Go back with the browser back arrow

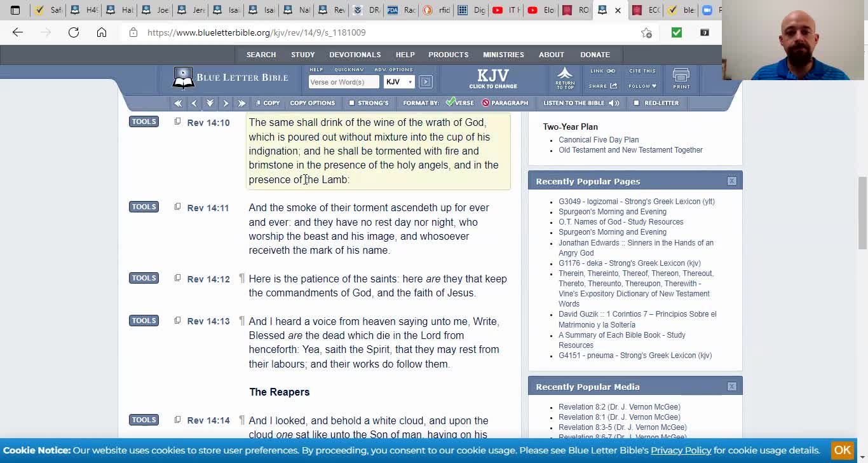18,32
